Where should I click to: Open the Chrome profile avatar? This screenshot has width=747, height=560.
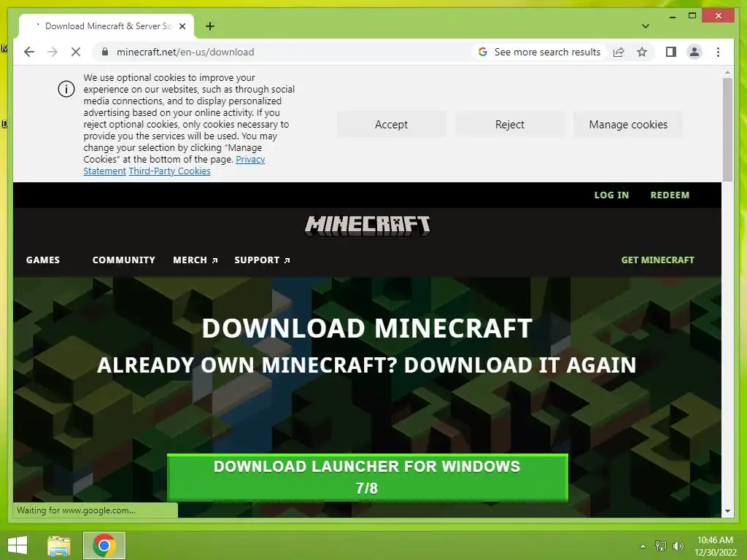[694, 52]
